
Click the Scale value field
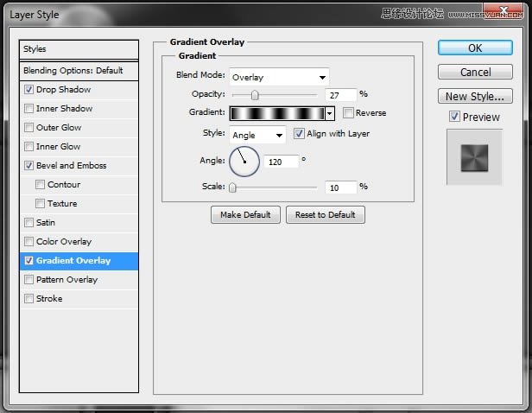tap(340, 187)
